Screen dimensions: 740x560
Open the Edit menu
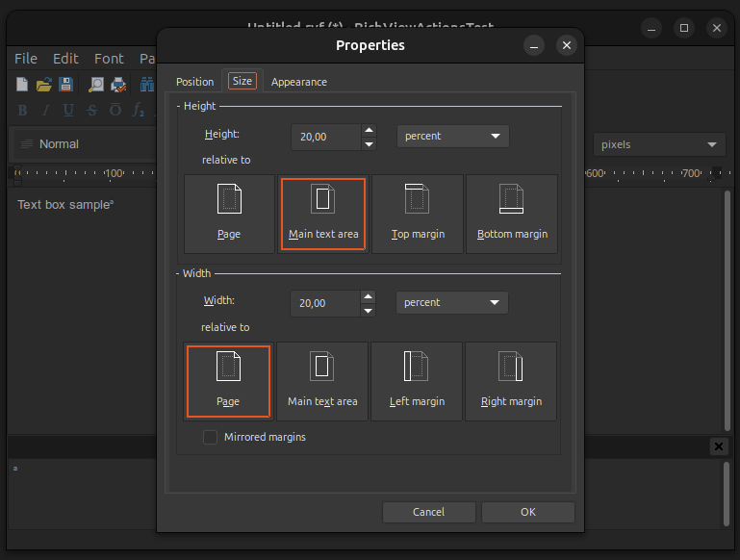click(65, 59)
